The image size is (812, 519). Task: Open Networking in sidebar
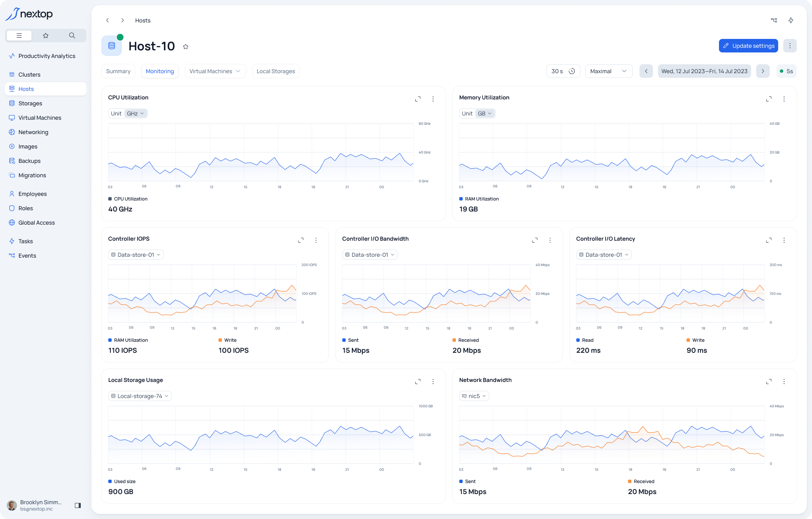(x=46, y=132)
